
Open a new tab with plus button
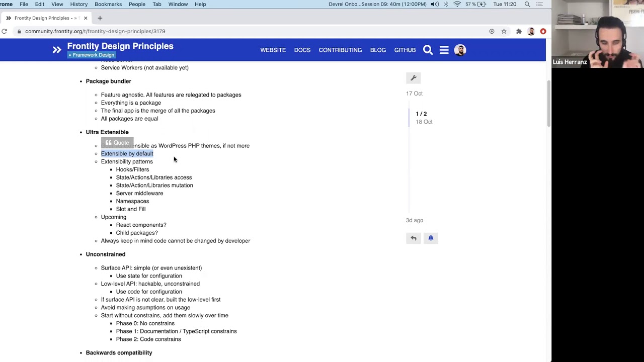(100, 18)
